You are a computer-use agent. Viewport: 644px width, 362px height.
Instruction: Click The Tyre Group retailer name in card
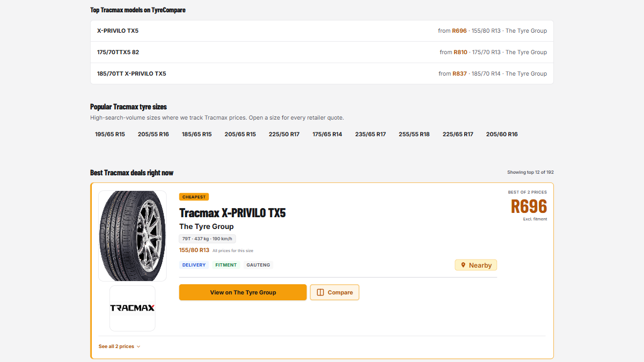[x=207, y=226]
